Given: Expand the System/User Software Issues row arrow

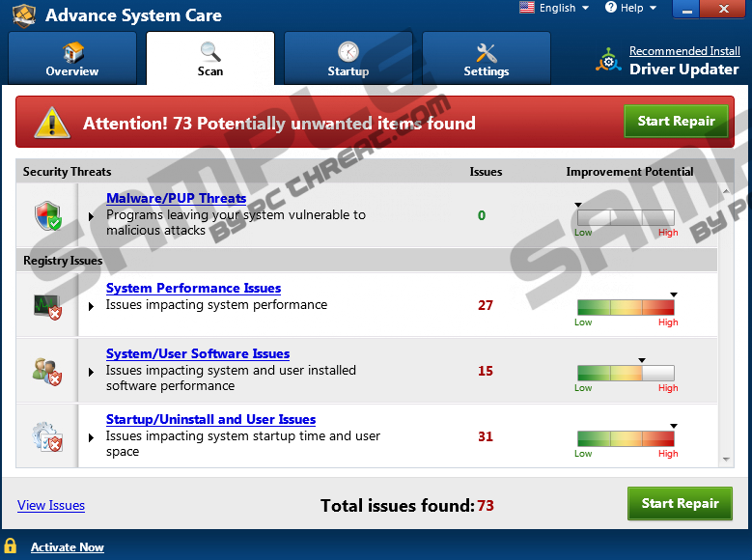Looking at the screenshot, I should 91,373.
